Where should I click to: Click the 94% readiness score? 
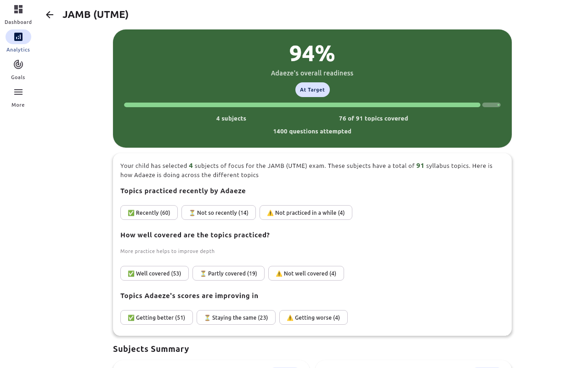point(312,54)
